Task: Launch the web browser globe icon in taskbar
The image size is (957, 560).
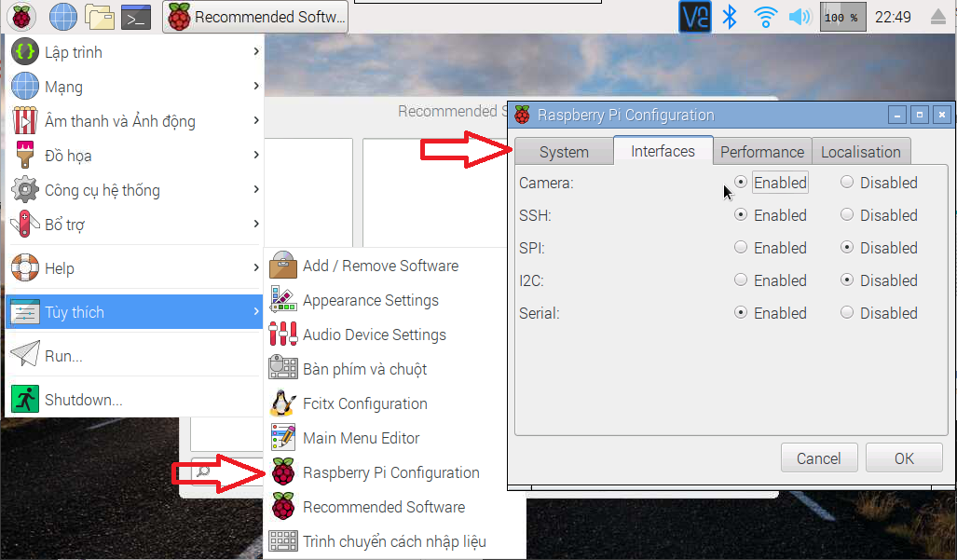Action: (62, 17)
